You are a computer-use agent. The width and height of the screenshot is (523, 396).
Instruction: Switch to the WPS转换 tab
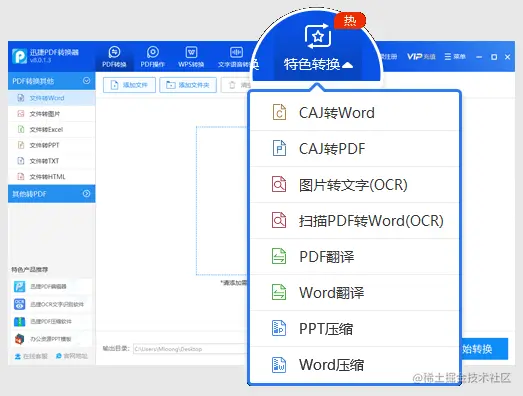[191, 57]
